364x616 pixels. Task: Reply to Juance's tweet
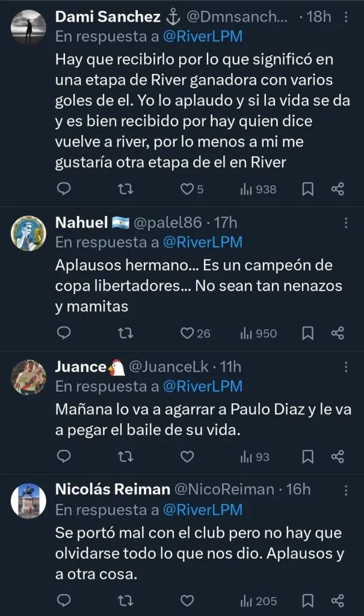click(x=64, y=457)
